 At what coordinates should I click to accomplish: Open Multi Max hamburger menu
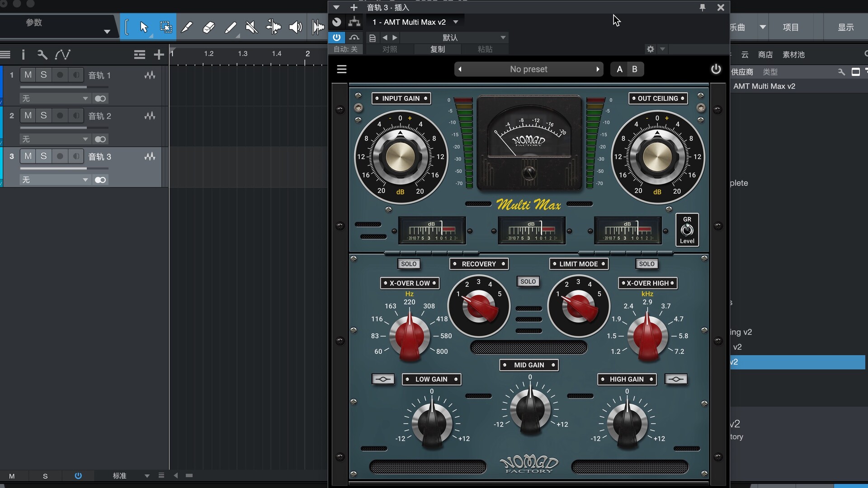click(x=342, y=69)
